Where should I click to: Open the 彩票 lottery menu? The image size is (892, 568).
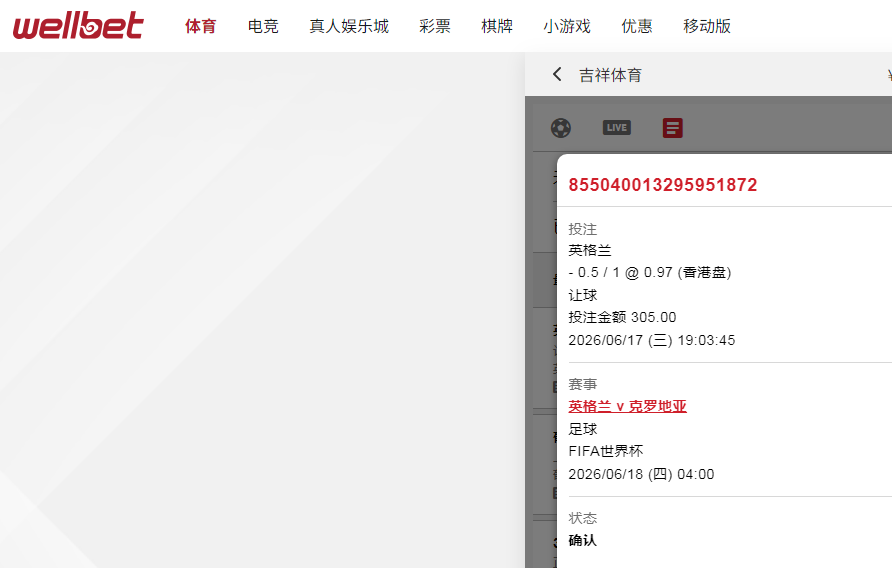[435, 26]
